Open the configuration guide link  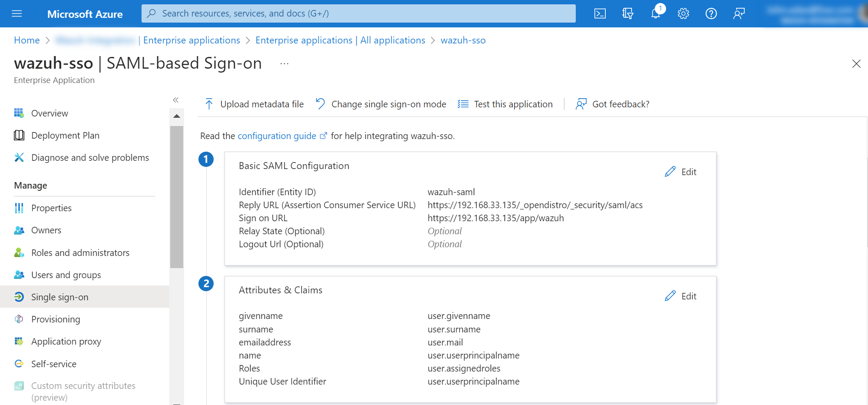click(x=277, y=136)
